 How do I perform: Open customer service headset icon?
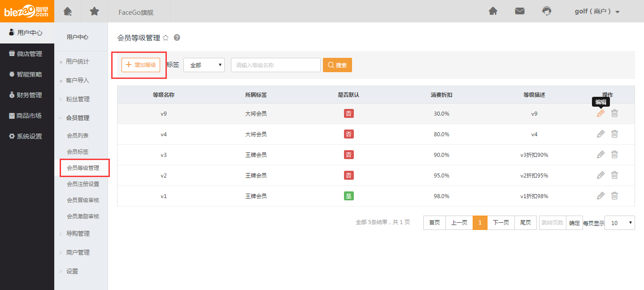click(x=547, y=11)
